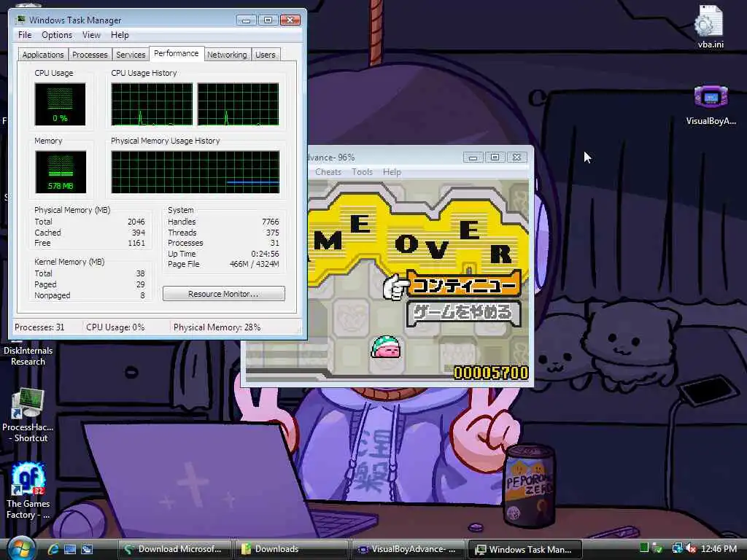
Task: Click the Task Manager title bar icon
Action: tap(20, 20)
